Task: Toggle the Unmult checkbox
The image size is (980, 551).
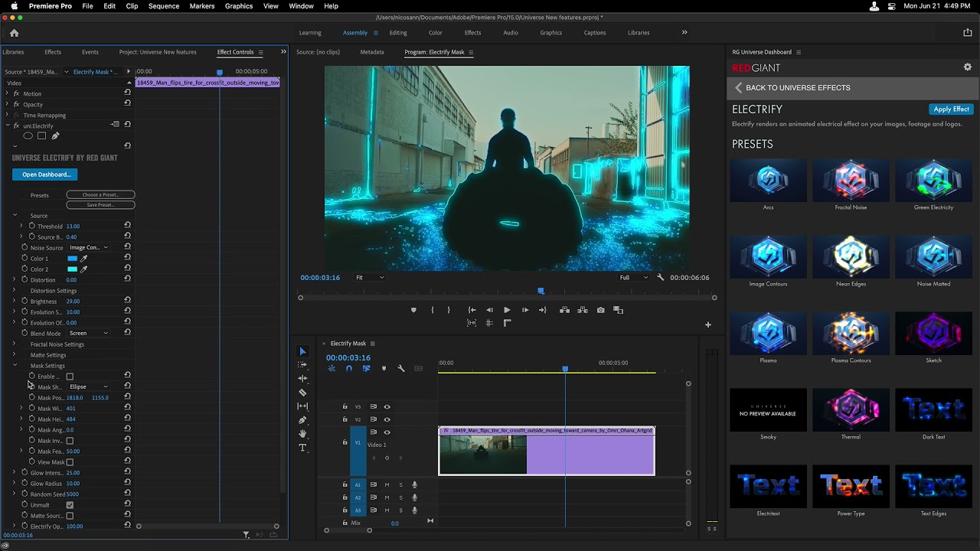Action: pos(70,505)
